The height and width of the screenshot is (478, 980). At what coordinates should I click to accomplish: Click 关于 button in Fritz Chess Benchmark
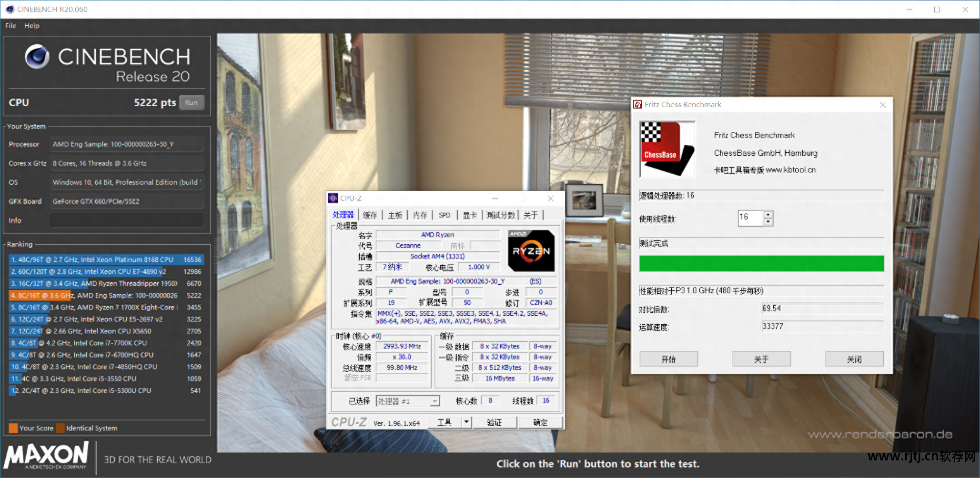761,359
